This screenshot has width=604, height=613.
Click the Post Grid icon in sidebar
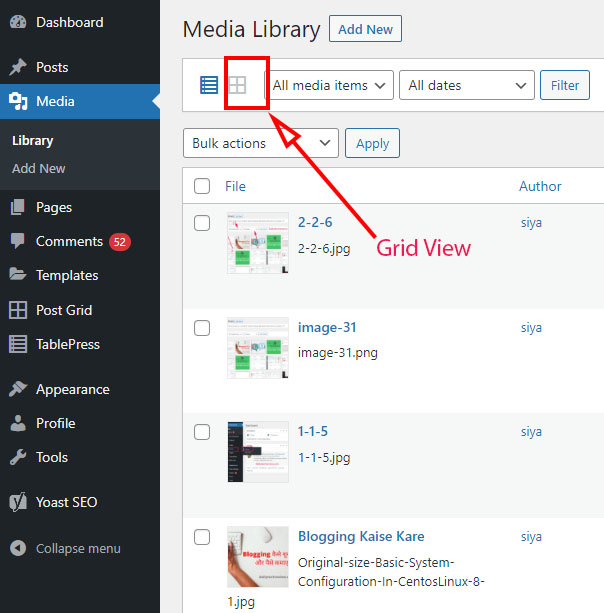coord(18,310)
